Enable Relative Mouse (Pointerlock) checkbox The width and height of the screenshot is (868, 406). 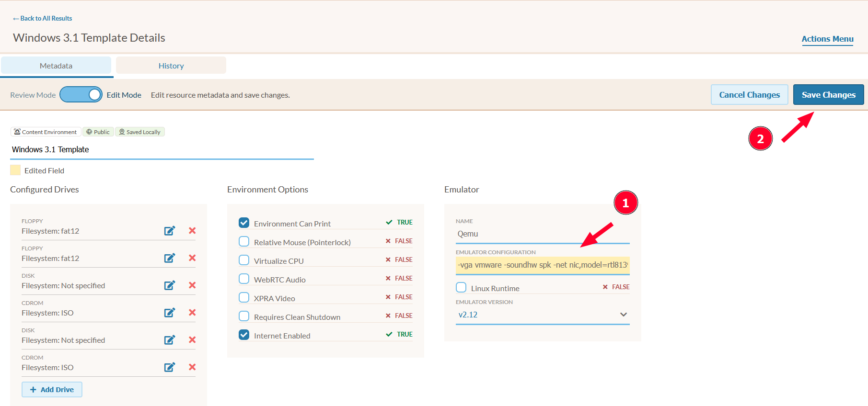(x=244, y=241)
